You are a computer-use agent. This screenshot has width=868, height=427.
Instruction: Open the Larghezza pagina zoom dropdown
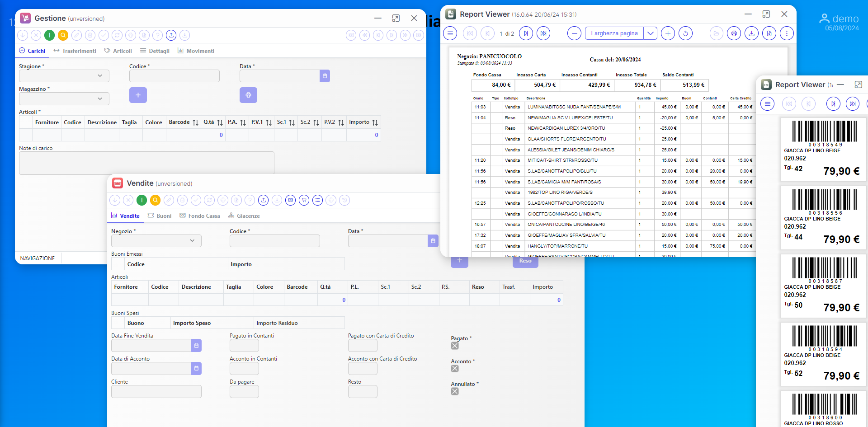(x=650, y=33)
